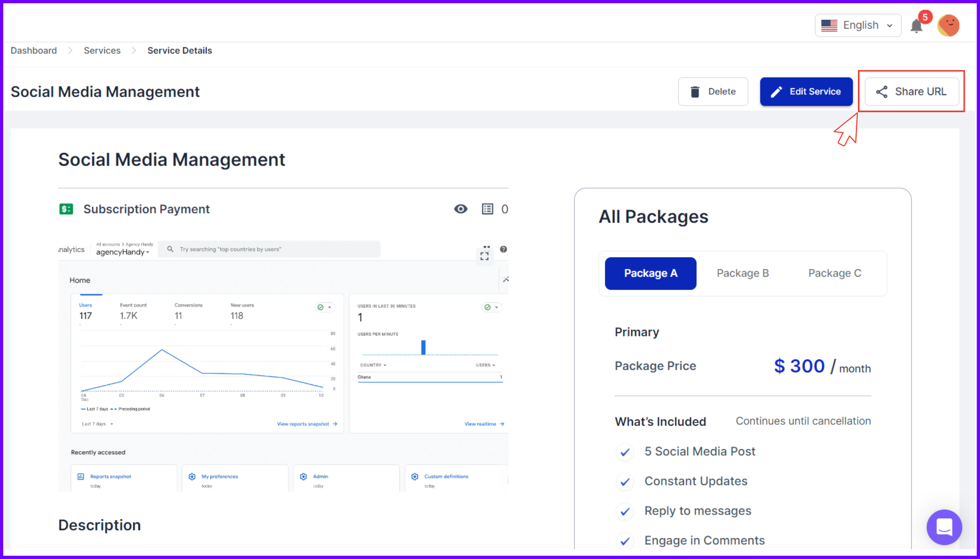The image size is (980, 559).
Task: Click the Reports snapshot icon
Action: click(x=80, y=476)
